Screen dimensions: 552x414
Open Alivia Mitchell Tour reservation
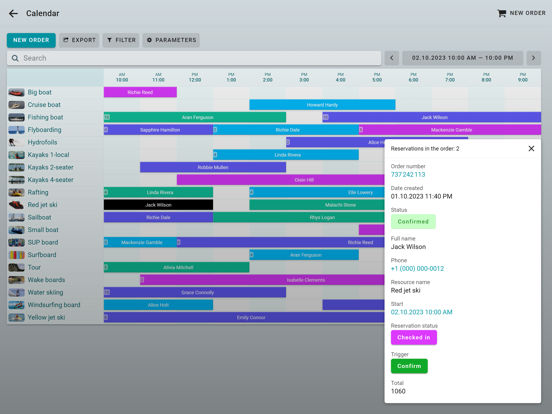176,267
